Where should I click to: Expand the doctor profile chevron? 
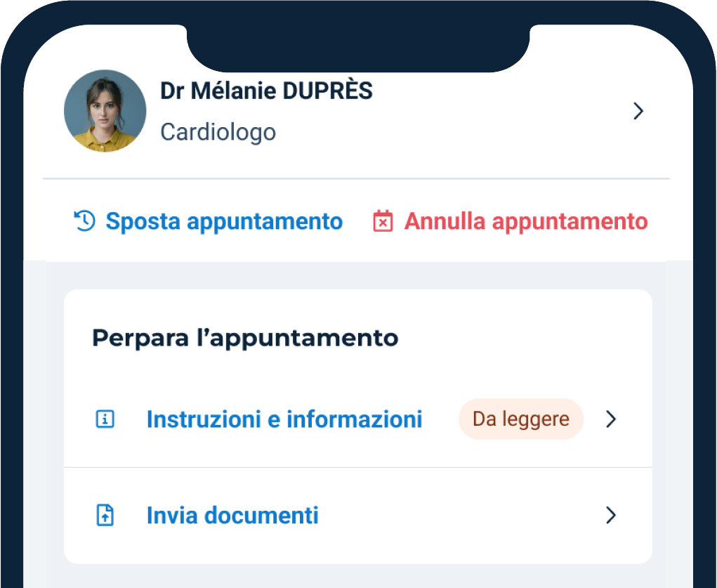click(x=638, y=111)
